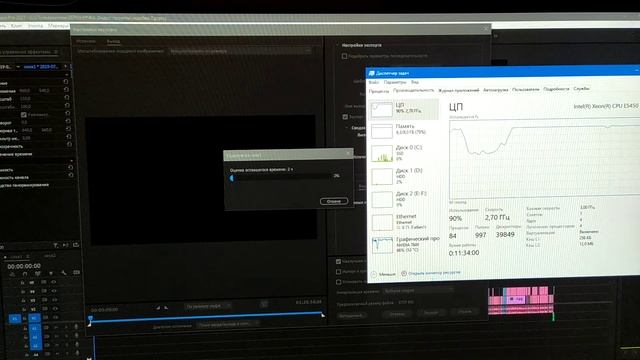Select Ethernet in Task Manager sidebar

(x=404, y=222)
